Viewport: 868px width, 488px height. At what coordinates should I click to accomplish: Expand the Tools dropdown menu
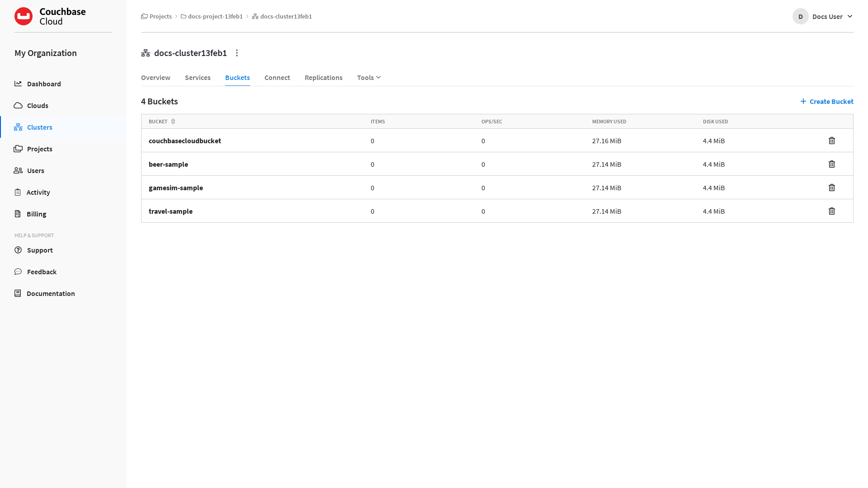tap(369, 78)
